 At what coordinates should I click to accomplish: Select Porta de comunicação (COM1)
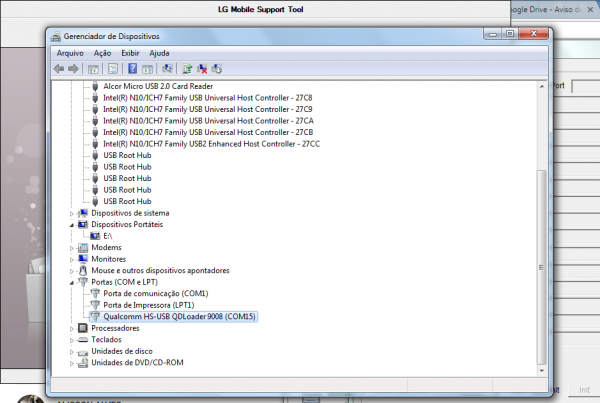(155, 293)
